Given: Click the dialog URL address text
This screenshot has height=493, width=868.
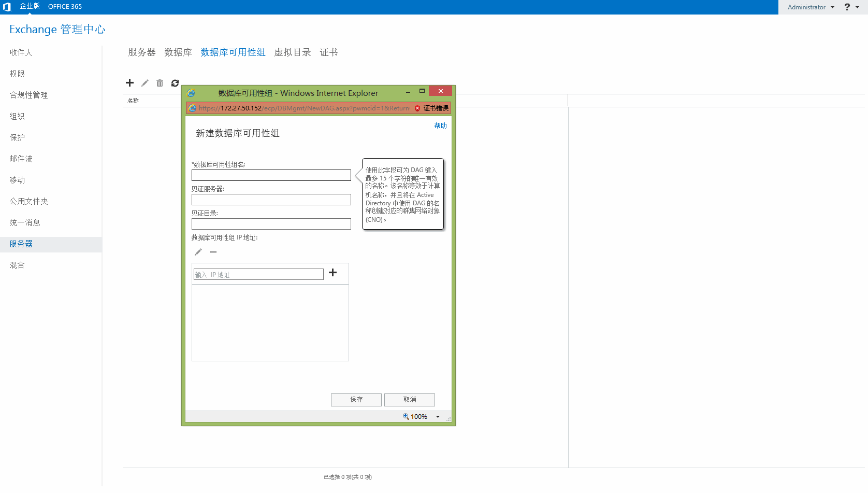Looking at the screenshot, I should [x=304, y=108].
